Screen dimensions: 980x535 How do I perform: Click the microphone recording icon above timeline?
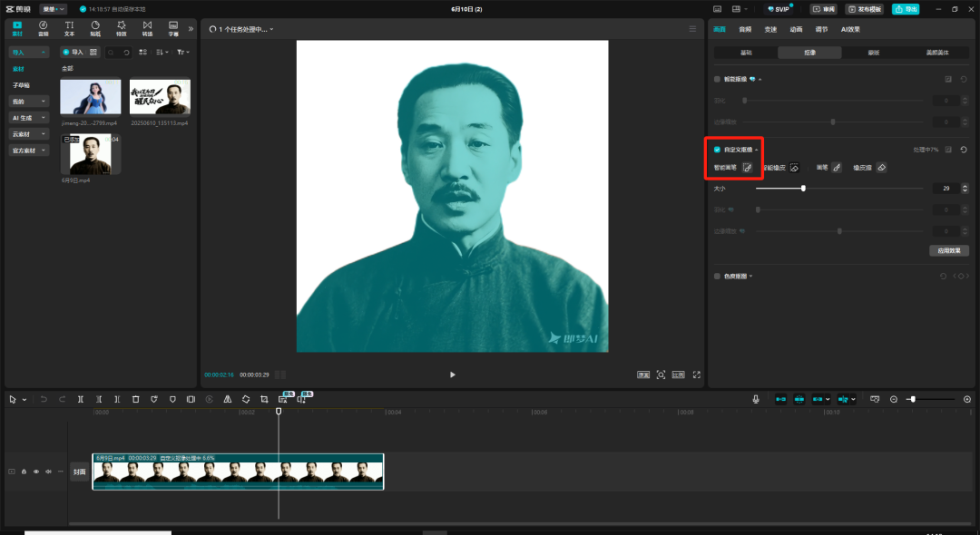pyautogui.click(x=756, y=399)
